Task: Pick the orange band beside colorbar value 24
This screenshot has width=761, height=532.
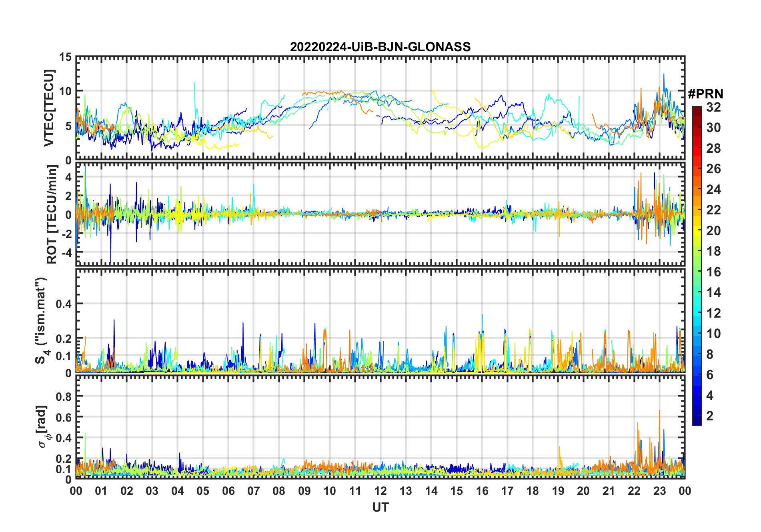Action: [x=697, y=189]
